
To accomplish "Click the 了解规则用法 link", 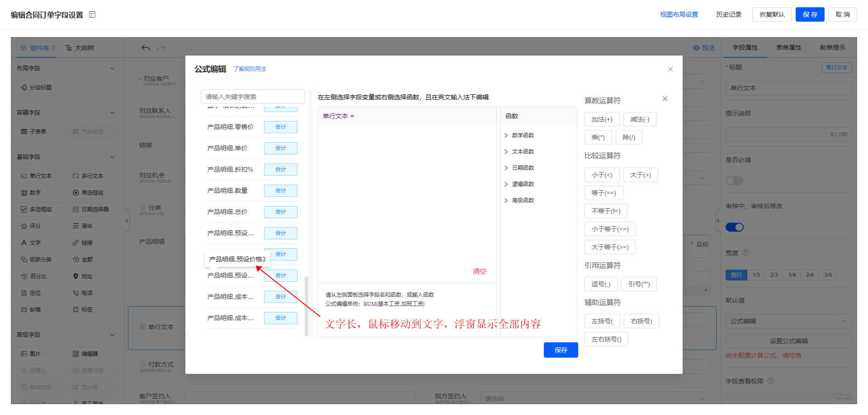I will [x=250, y=69].
